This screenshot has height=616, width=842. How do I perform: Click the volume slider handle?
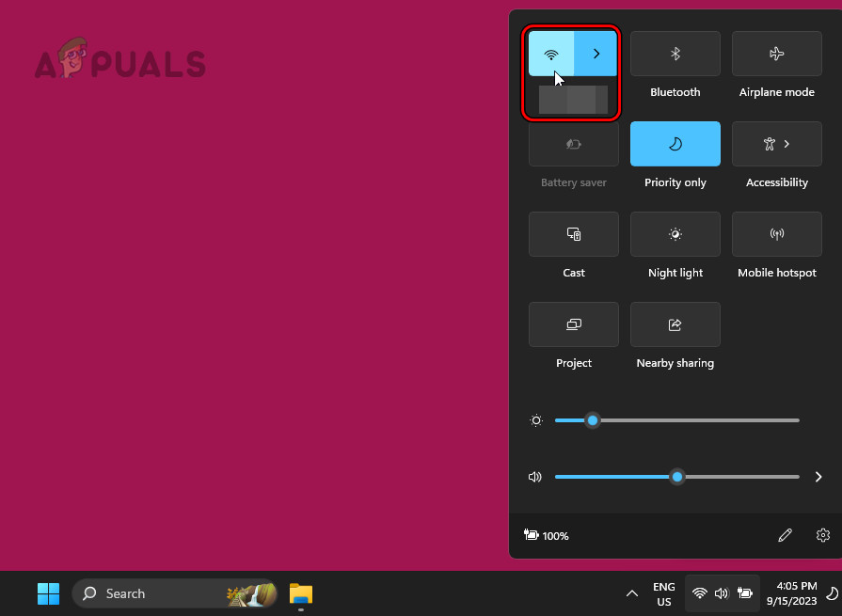tap(677, 477)
